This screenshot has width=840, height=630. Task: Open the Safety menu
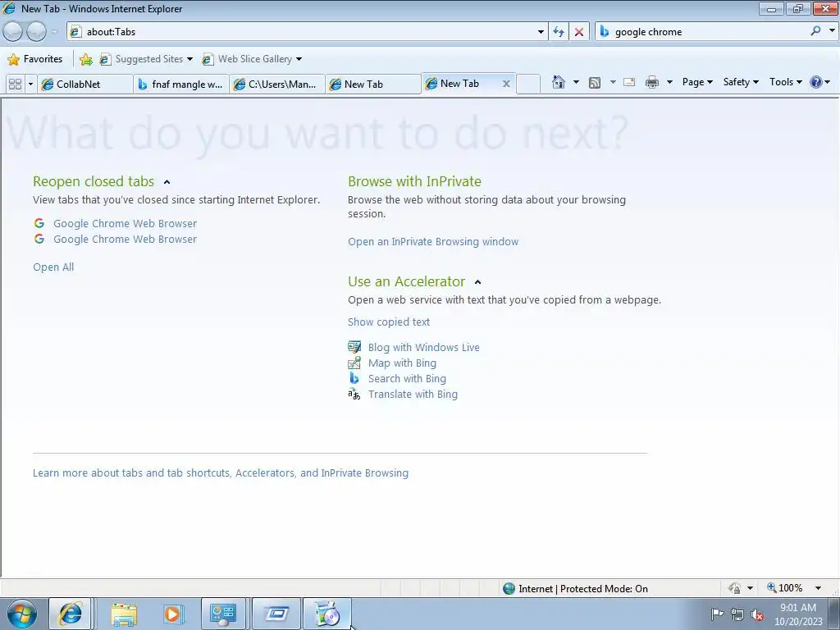(741, 82)
